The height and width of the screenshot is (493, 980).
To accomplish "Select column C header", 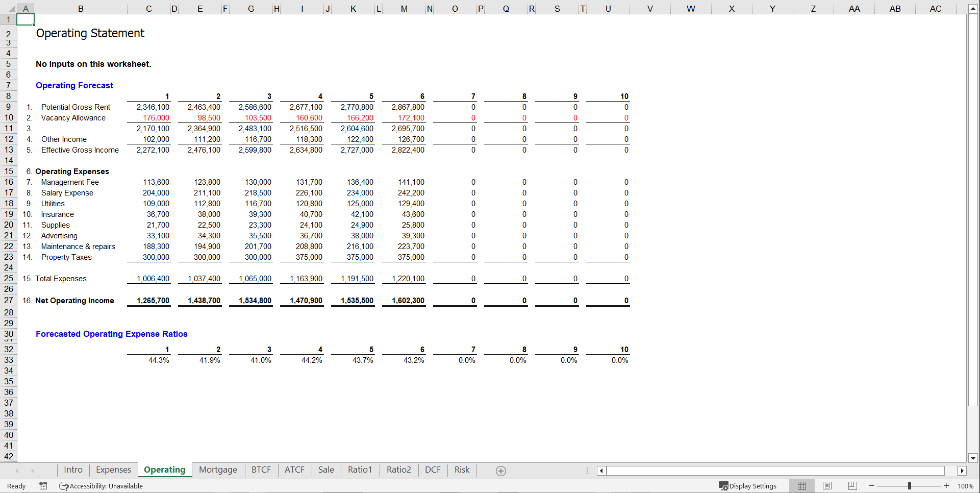I will pos(148,8).
